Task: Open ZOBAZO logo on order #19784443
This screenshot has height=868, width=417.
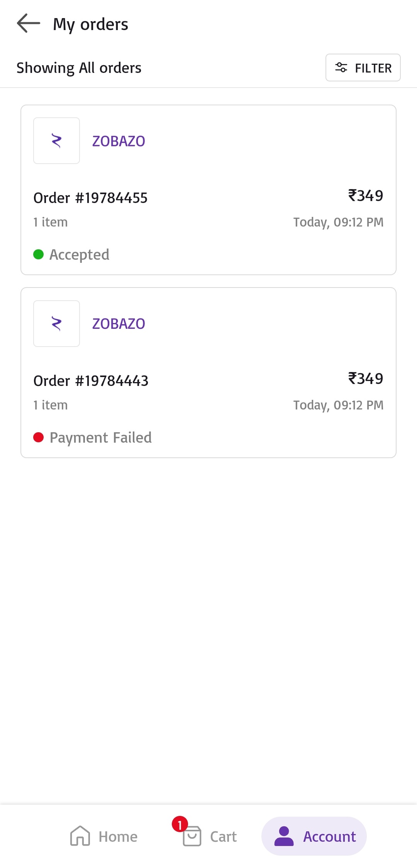Action: click(56, 324)
